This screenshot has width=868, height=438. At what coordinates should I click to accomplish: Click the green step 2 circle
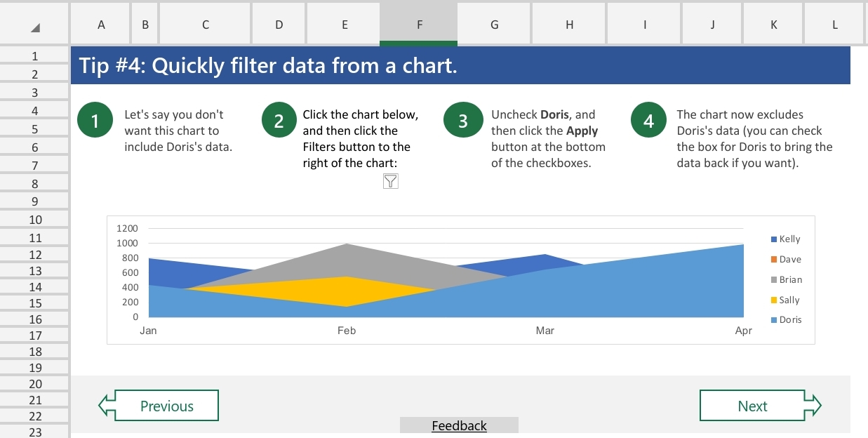tap(279, 119)
